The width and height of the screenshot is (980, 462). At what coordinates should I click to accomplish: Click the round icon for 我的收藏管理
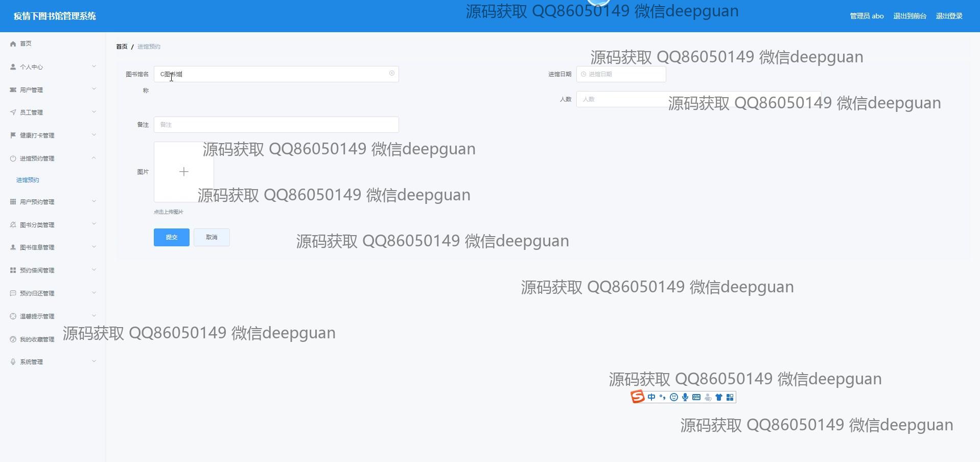click(x=13, y=339)
